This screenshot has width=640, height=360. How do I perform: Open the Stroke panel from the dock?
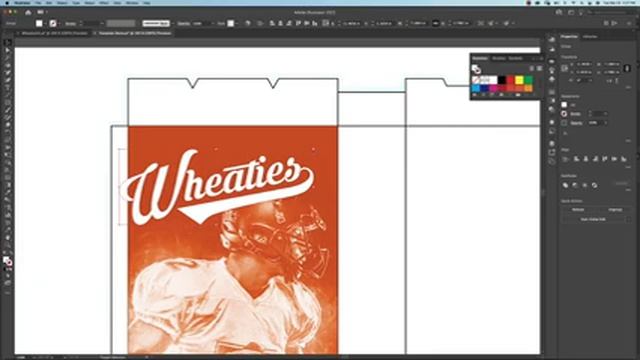(552, 92)
